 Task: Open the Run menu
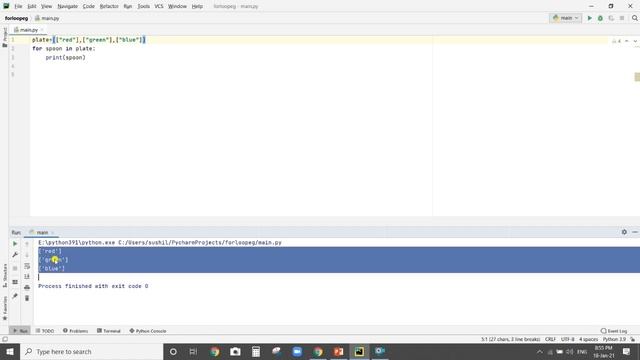coord(127,6)
